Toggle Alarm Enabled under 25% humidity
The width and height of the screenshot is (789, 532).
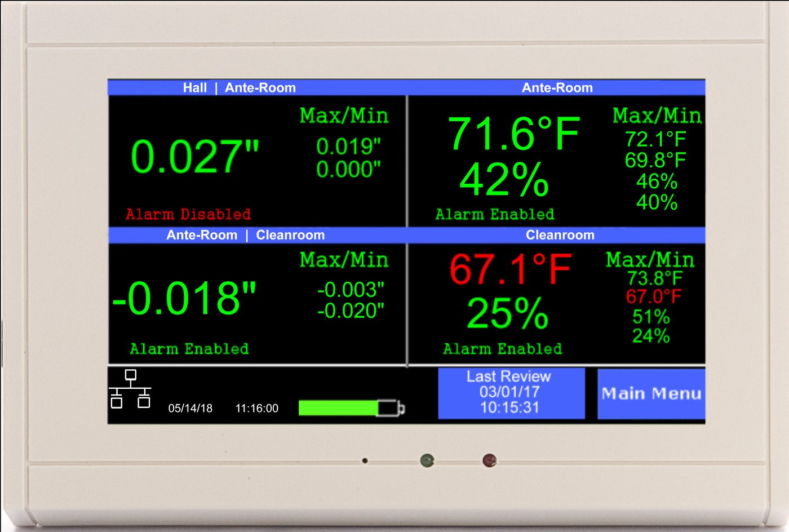pyautogui.click(x=503, y=349)
